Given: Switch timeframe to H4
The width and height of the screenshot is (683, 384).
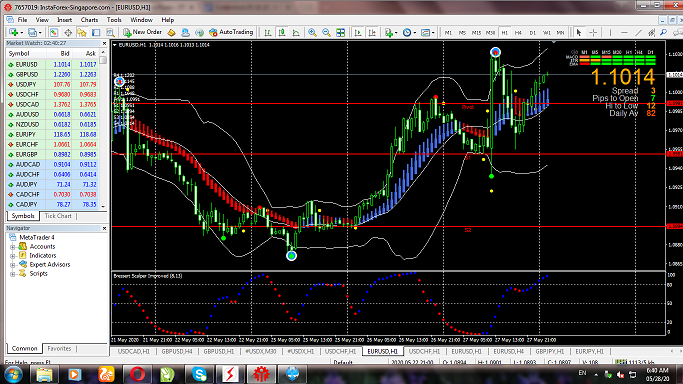Looking at the screenshot, I should pyautogui.click(x=518, y=33).
